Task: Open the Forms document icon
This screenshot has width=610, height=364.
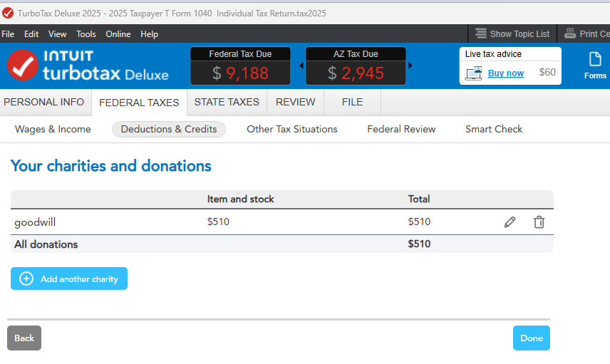Action: click(595, 60)
